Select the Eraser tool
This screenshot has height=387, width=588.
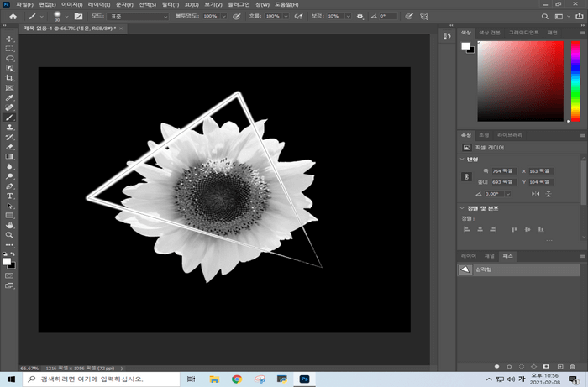(9, 146)
